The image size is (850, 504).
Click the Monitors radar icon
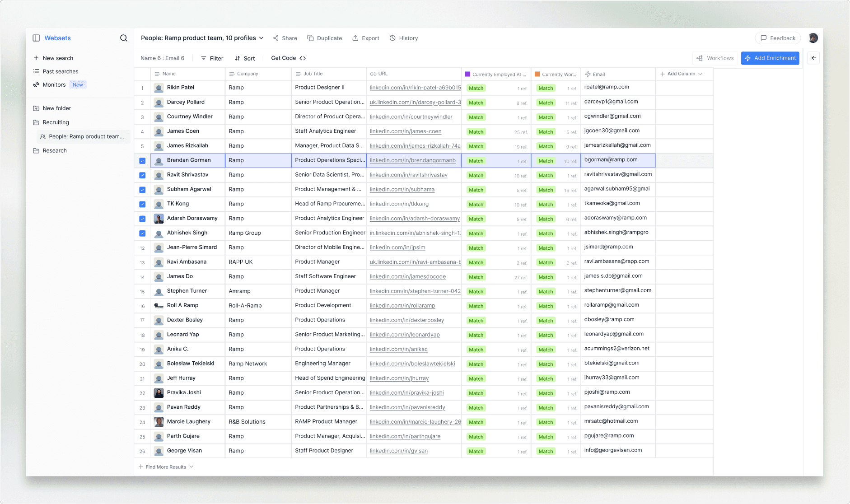36,84
